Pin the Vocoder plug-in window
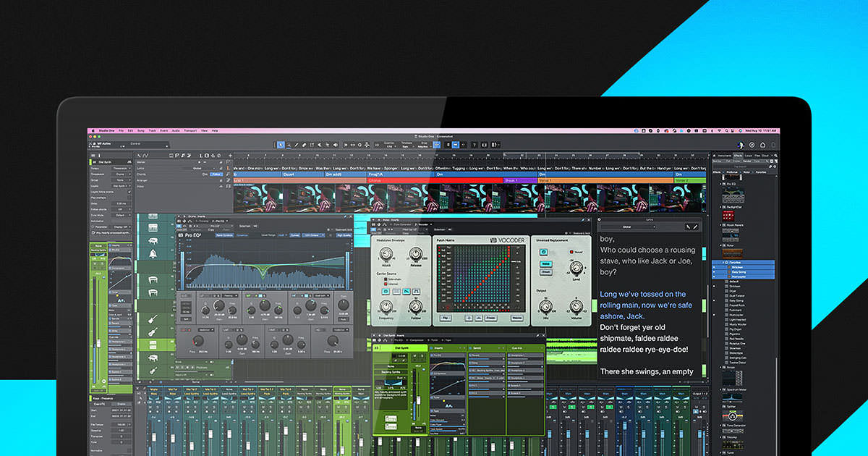Viewport: 868px width, 456px height. (x=584, y=219)
